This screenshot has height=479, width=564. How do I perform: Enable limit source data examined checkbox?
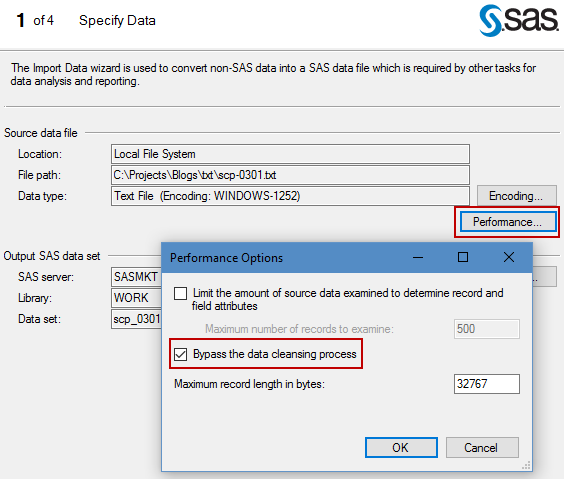[181, 293]
